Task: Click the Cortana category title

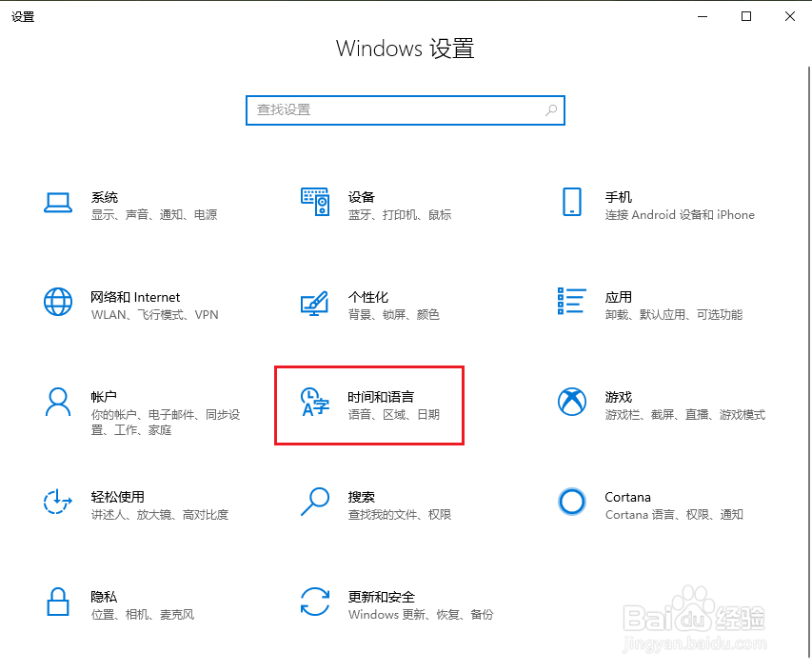Action: point(627,497)
